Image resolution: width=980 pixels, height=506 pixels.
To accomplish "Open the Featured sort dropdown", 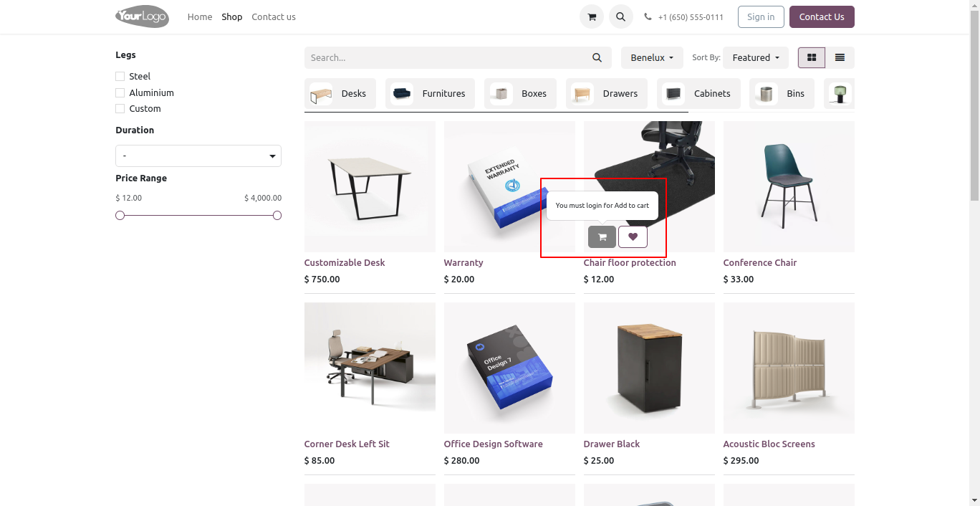I will [x=756, y=57].
